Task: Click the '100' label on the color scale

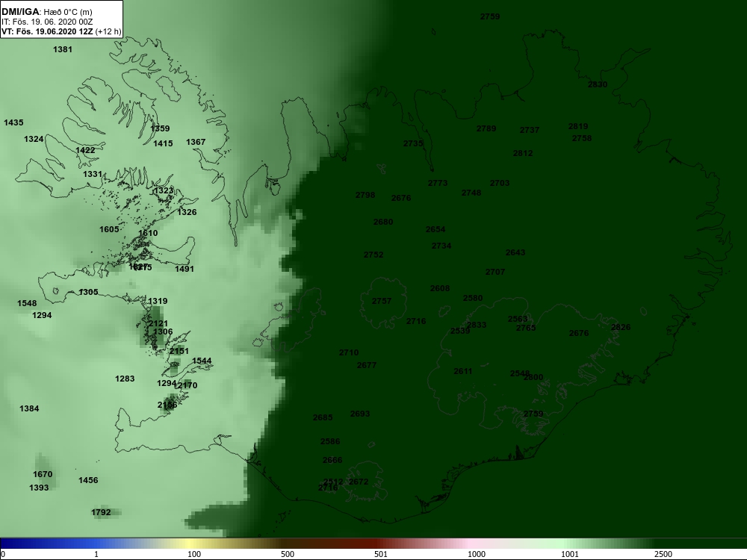Action: click(194, 554)
